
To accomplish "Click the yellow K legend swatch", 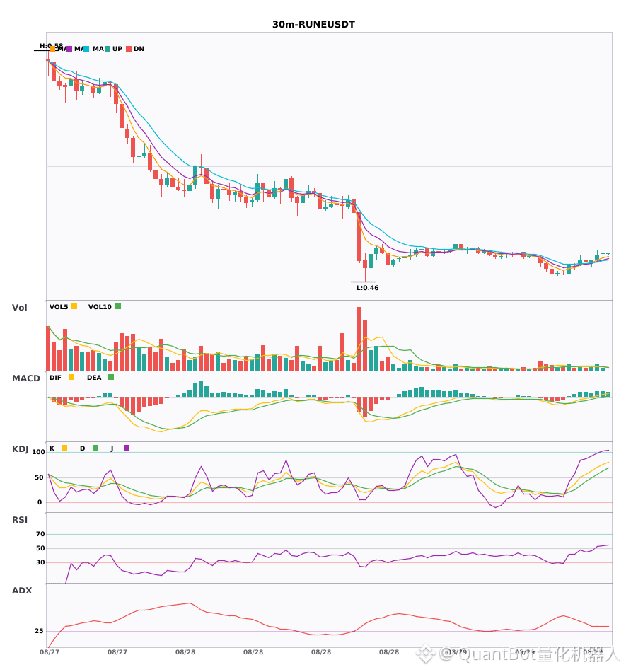I will tap(64, 448).
